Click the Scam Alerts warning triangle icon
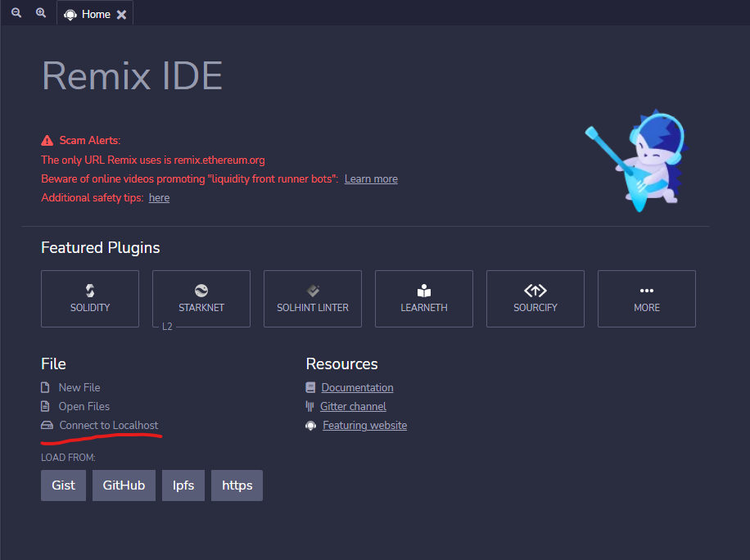The height and width of the screenshot is (560, 750). [x=47, y=140]
